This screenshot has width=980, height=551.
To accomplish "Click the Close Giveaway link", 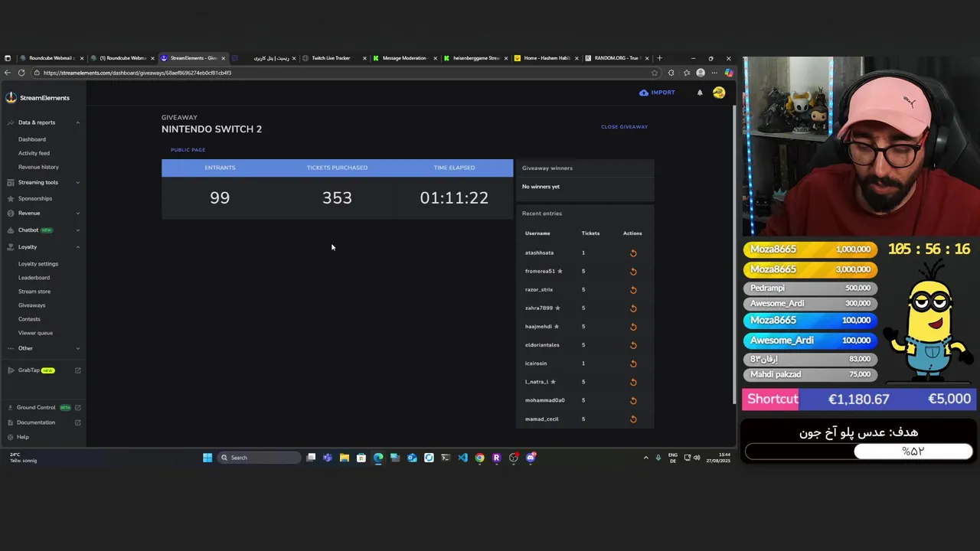I will (624, 127).
